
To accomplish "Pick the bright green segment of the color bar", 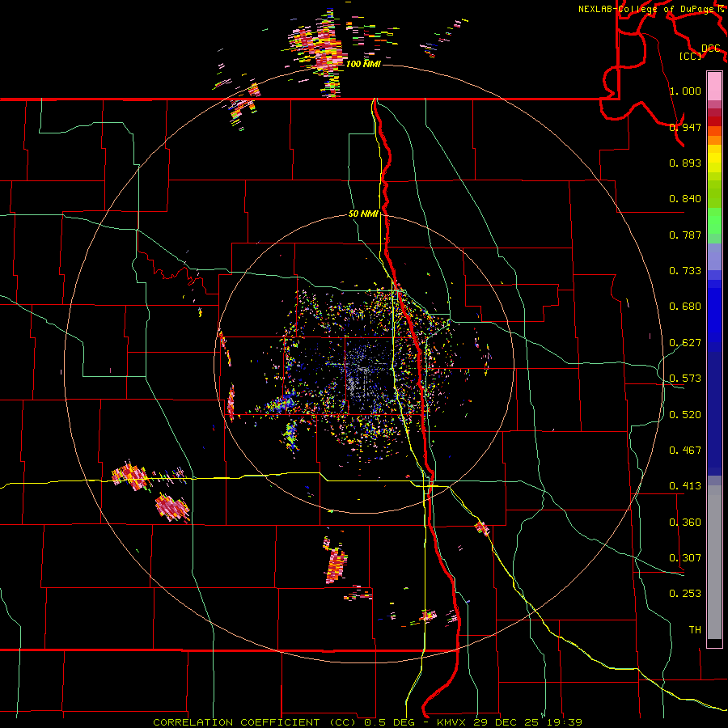I will coord(714,221).
